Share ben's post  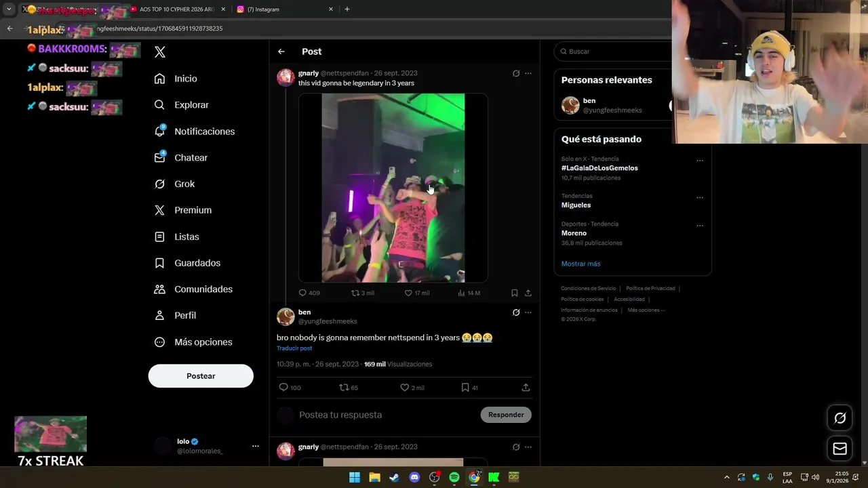coord(526,388)
